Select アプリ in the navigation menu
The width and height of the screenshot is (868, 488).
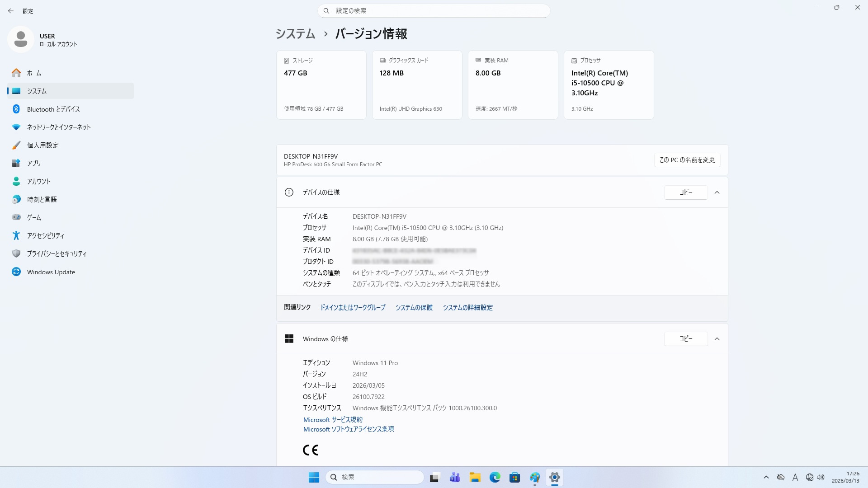(34, 164)
